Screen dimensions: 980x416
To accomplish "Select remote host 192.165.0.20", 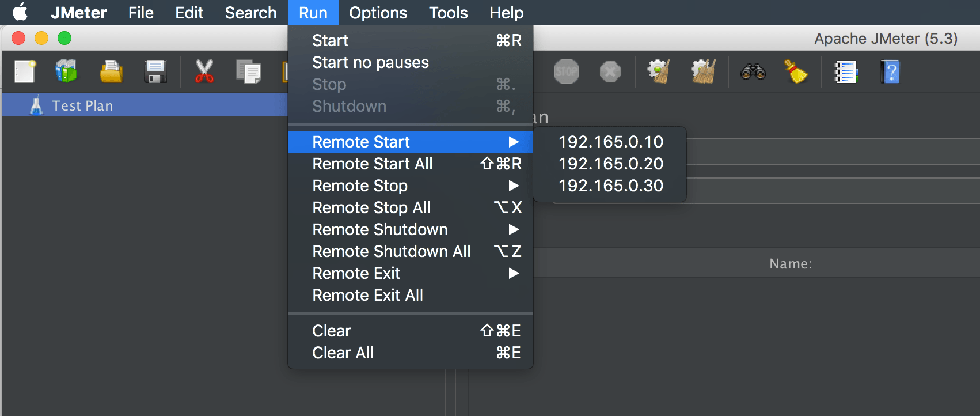I will pyautogui.click(x=610, y=164).
